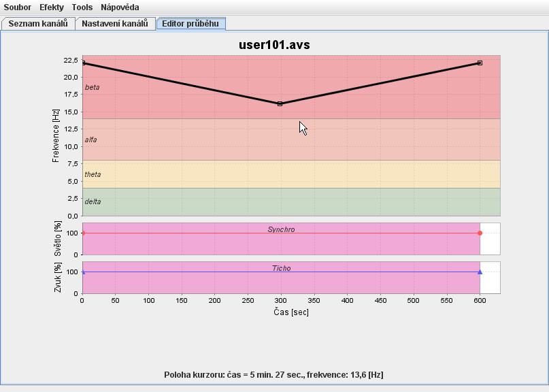Switch to the Seznam kanálů tab

38,23
